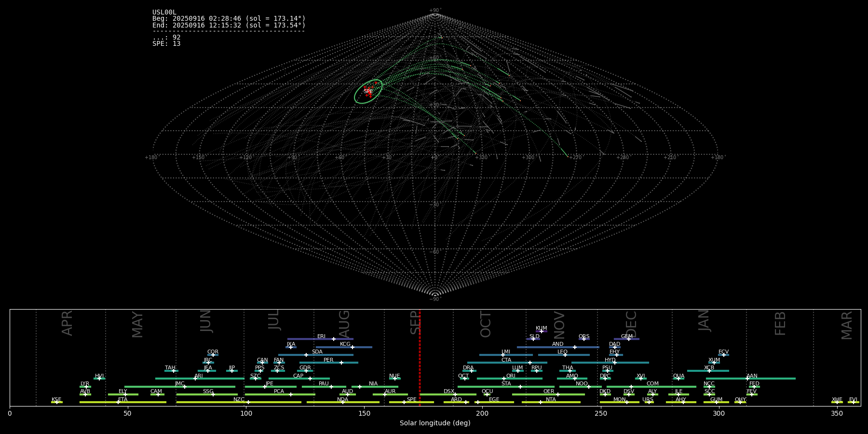Click the SEP month label
Screen dimensions: 868x434
[x=415, y=323]
